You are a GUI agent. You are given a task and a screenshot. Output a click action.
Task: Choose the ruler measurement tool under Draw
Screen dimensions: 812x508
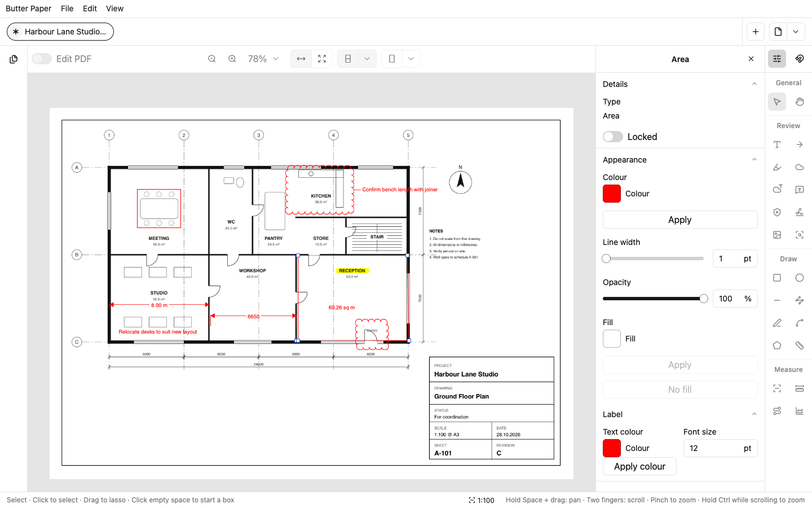800,345
